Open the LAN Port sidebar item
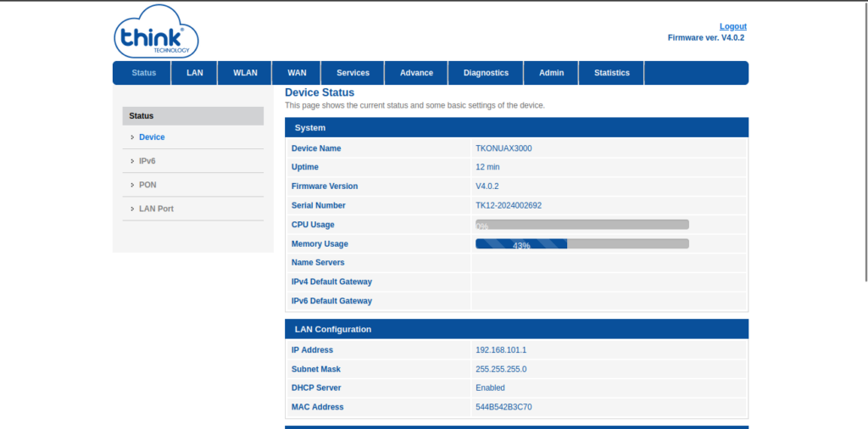Viewport: 868px width, 429px height. click(156, 209)
